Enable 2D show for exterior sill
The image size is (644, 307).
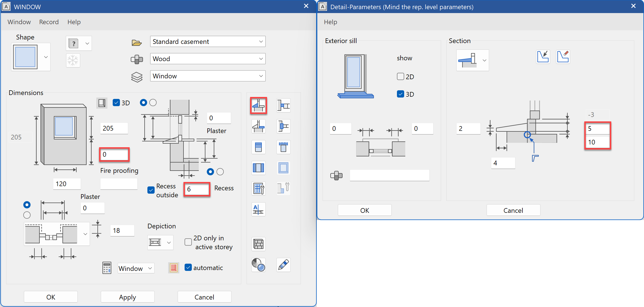tap(400, 76)
